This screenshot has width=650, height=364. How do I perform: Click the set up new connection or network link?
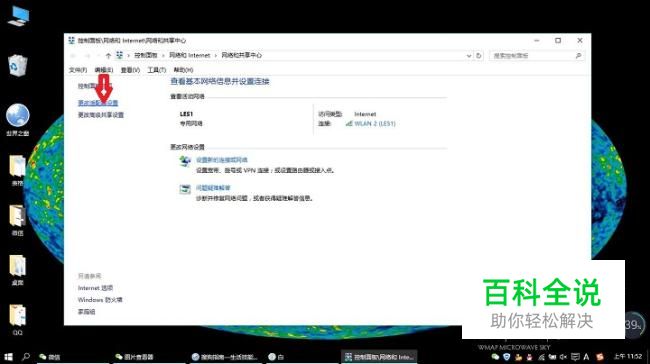point(222,160)
